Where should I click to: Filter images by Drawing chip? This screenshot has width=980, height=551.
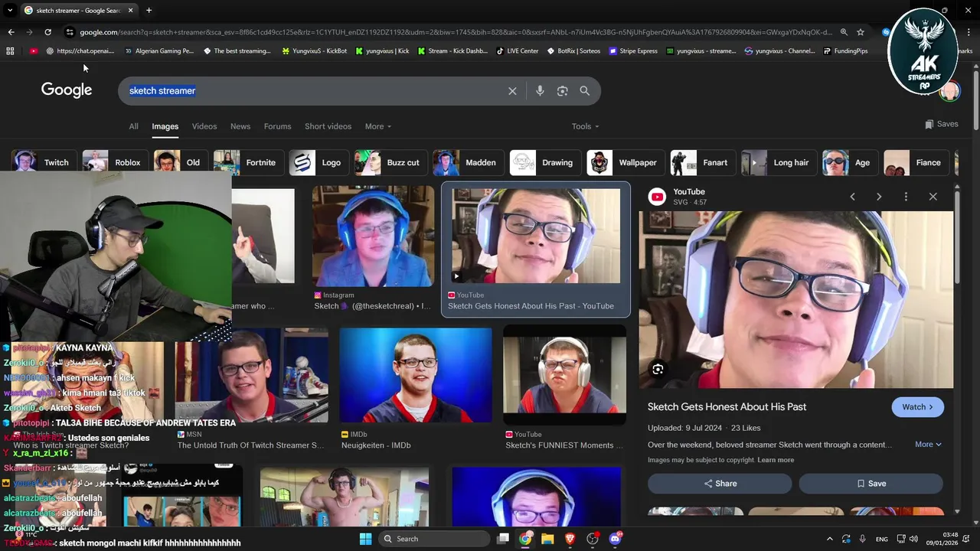click(544, 162)
